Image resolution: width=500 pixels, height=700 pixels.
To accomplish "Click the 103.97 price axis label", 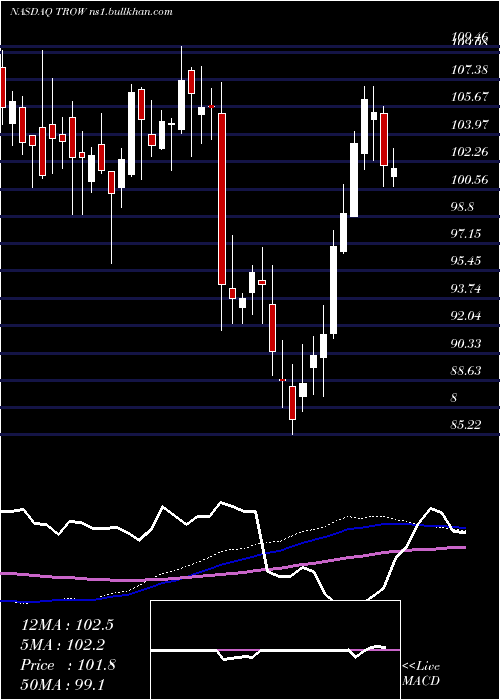I will tap(470, 125).
